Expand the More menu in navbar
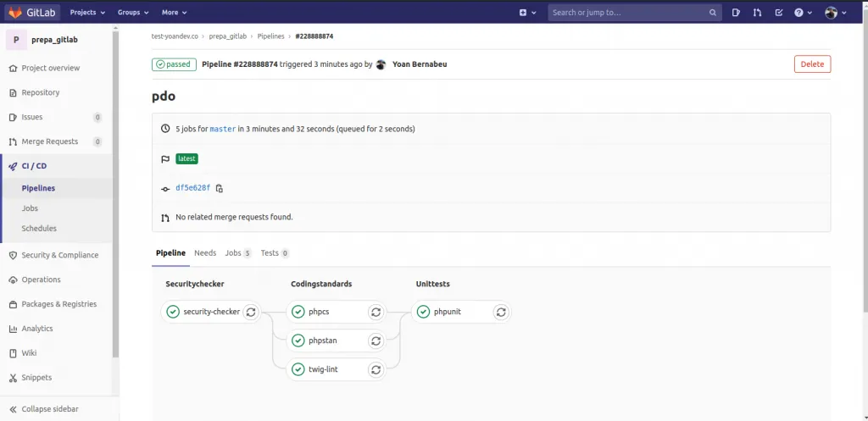868x421 pixels. [x=174, y=13]
